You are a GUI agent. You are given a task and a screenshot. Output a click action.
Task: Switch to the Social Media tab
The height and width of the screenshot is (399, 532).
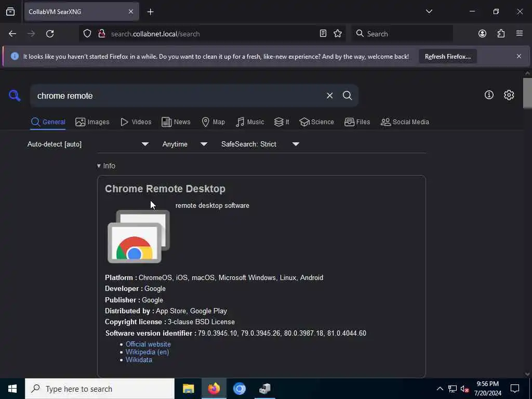coord(404,122)
